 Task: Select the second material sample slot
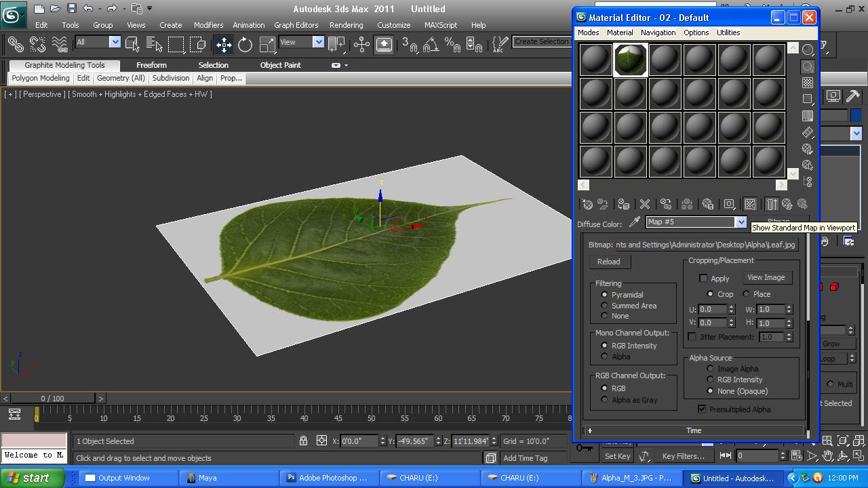point(630,59)
